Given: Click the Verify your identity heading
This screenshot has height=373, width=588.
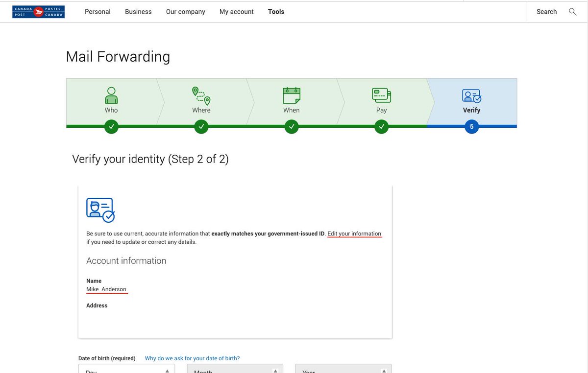Looking at the screenshot, I should tap(150, 159).
